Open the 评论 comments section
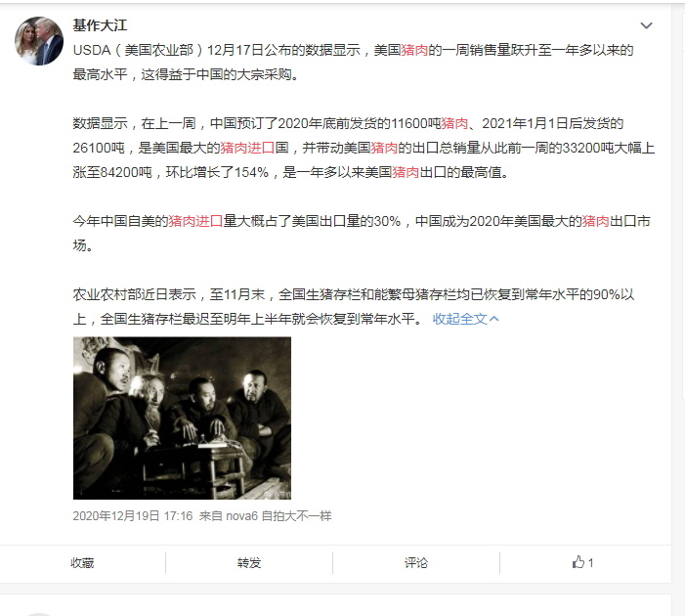Image resolution: width=685 pixels, height=616 pixels. click(416, 562)
